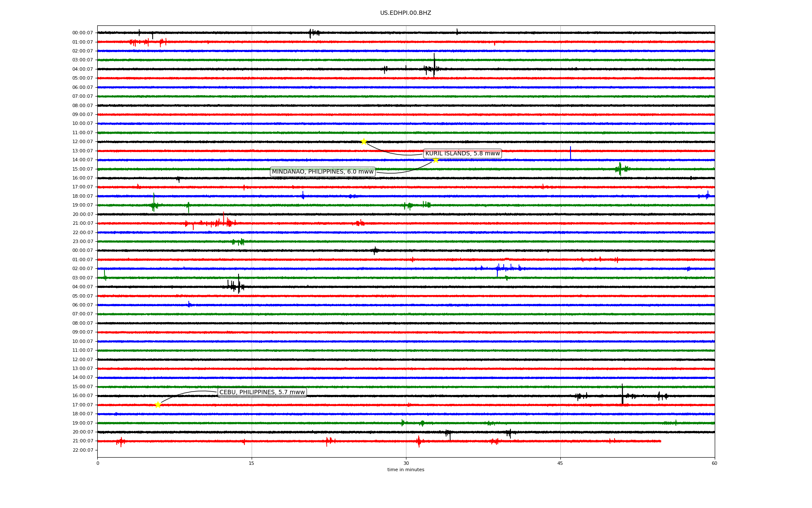Click the 0 tick on the x-axis

tap(98, 463)
